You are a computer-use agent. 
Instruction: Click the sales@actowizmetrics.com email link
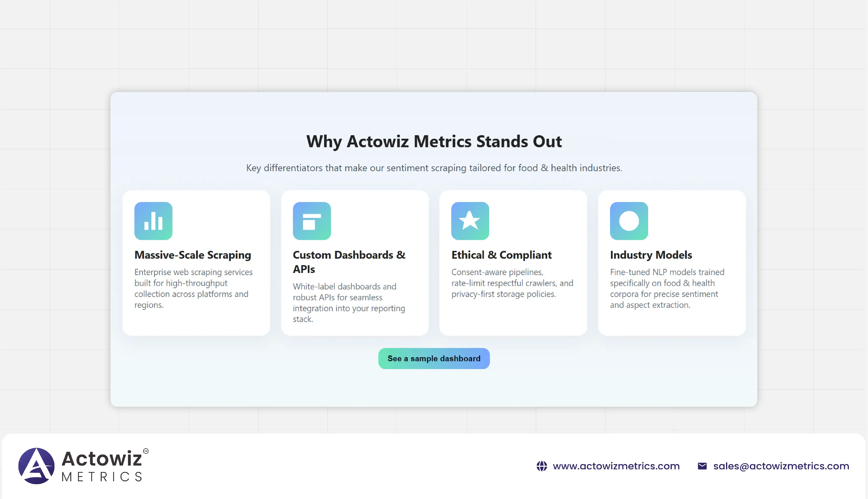pyautogui.click(x=781, y=466)
